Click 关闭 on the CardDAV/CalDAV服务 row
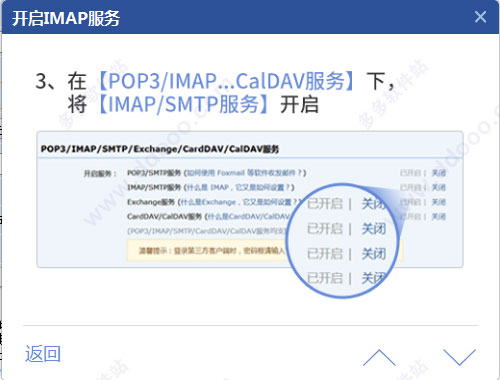The width and height of the screenshot is (500, 380). tap(439, 217)
